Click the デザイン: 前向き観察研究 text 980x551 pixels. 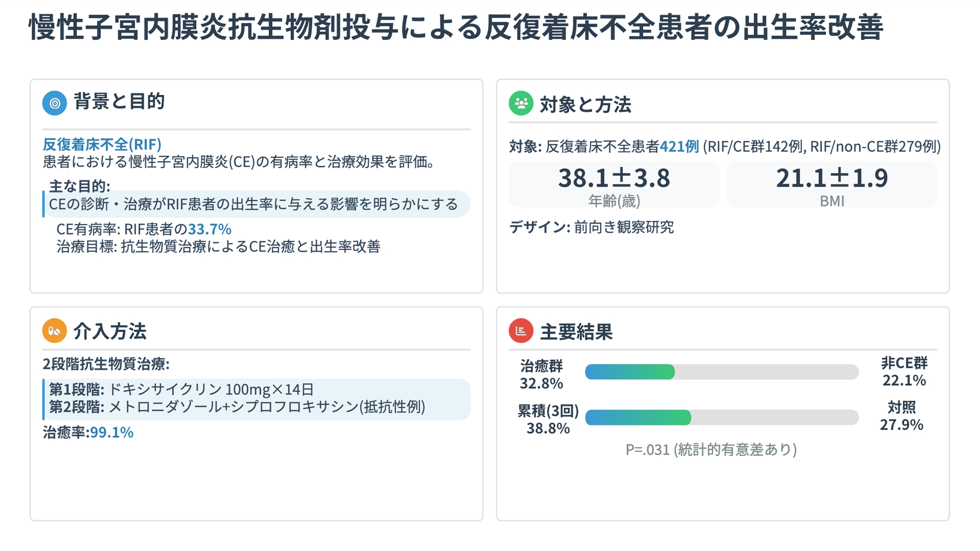pyautogui.click(x=591, y=227)
